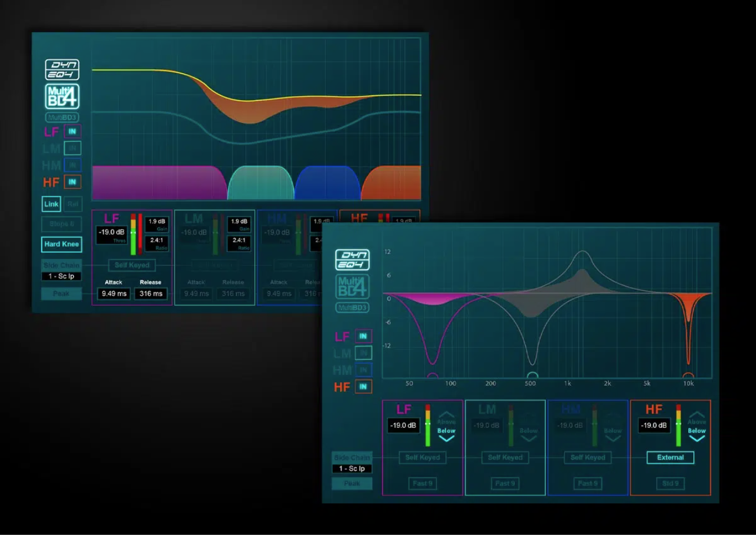Screen dimensions: 756x536
Task: Click the External sidechain button on HF band
Action: (x=670, y=458)
